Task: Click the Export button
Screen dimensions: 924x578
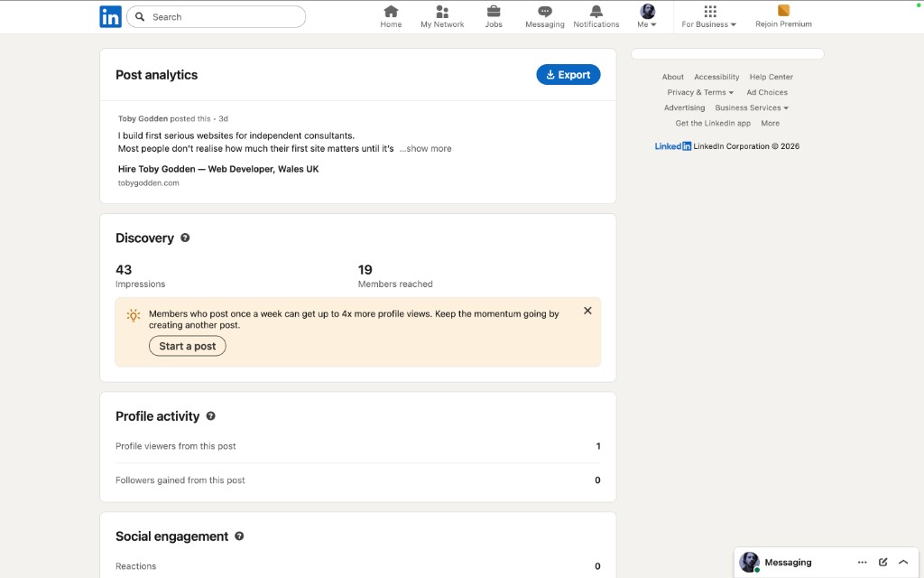Action: pos(568,75)
